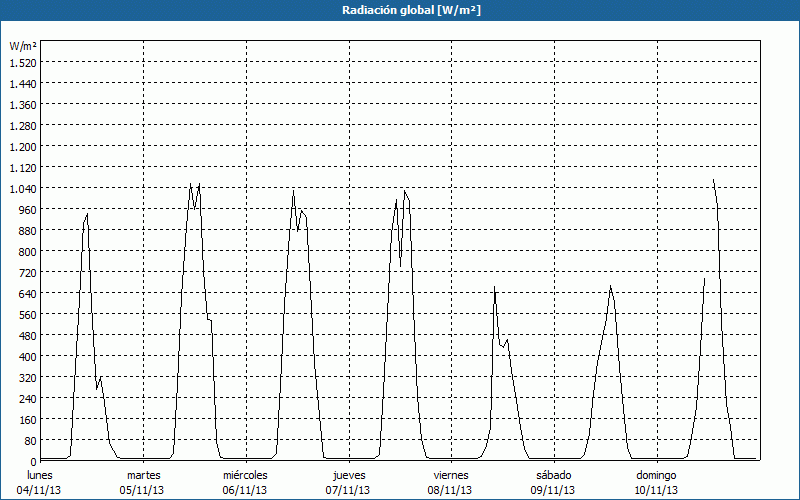Click the radiation peak on Monday's curve
The width and height of the screenshot is (800, 500).
coord(88,214)
